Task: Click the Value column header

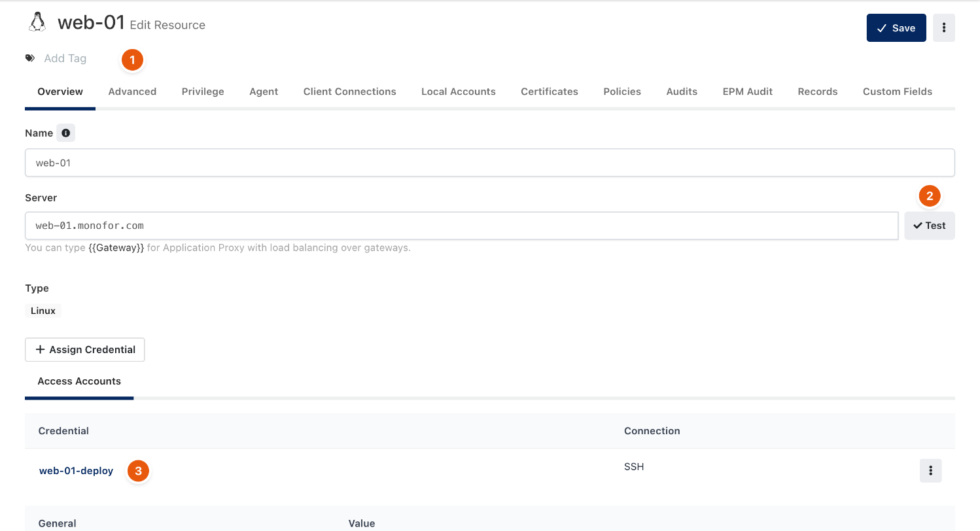Action: pyautogui.click(x=362, y=523)
